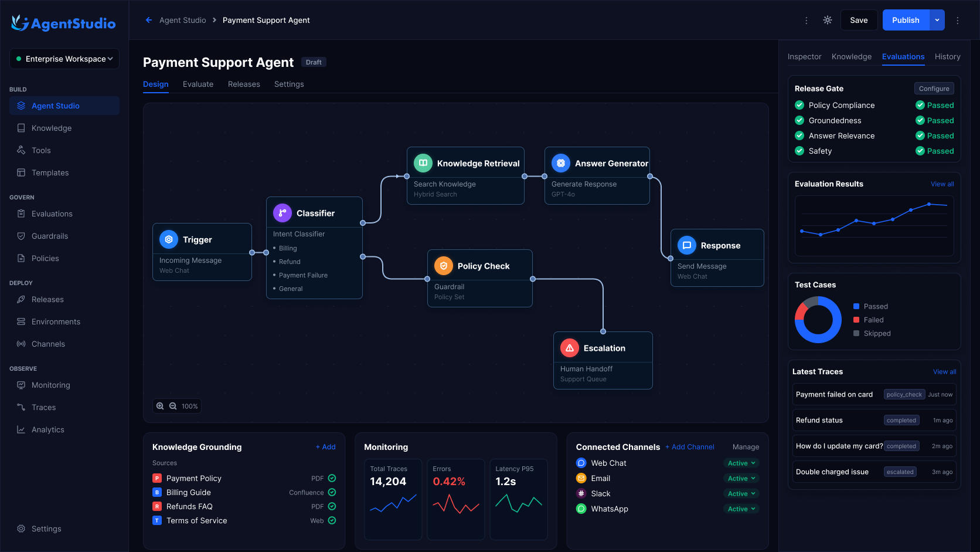Select the Classifier node icon

click(283, 213)
